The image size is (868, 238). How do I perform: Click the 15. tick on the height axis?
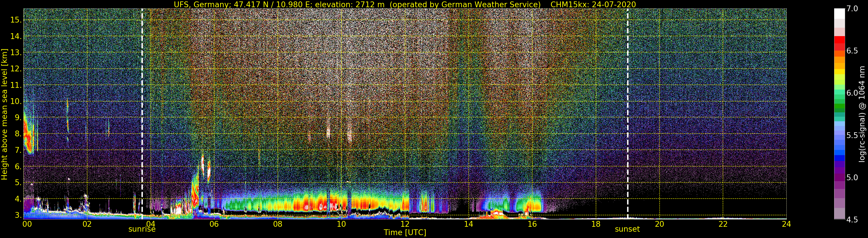point(16,20)
